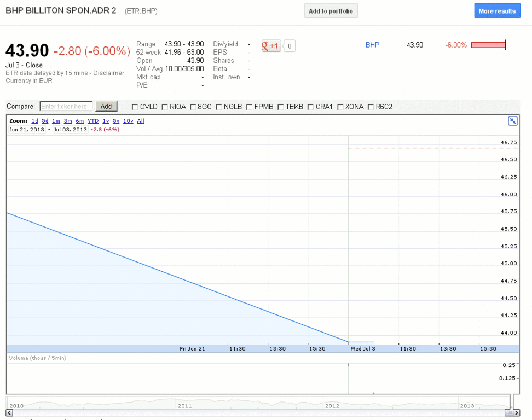Click the 'Fri Jun 21' axis label

pyautogui.click(x=192, y=349)
